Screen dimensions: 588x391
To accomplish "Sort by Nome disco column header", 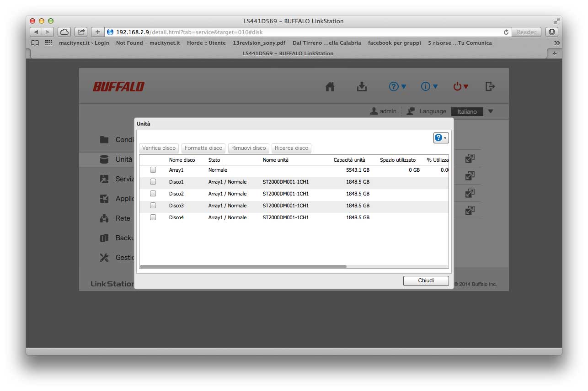I will 182,160.
